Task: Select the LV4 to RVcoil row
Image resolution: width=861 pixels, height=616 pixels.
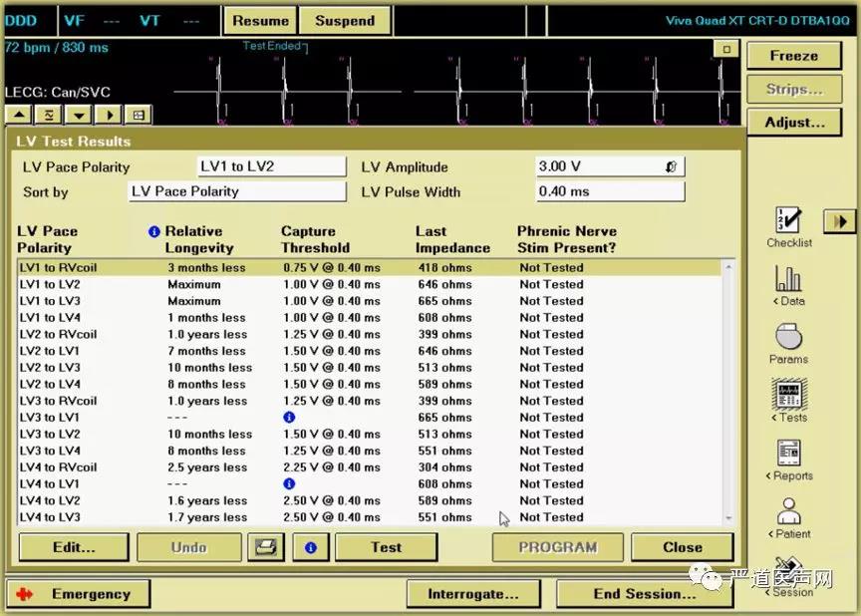Action: tap(370, 467)
